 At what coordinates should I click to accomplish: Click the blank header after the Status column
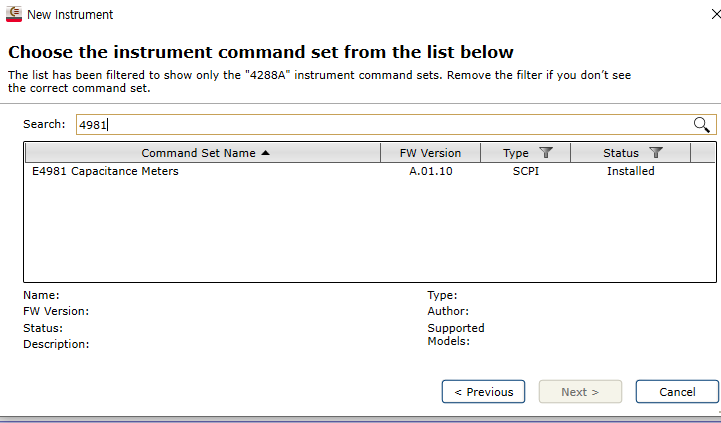703,153
